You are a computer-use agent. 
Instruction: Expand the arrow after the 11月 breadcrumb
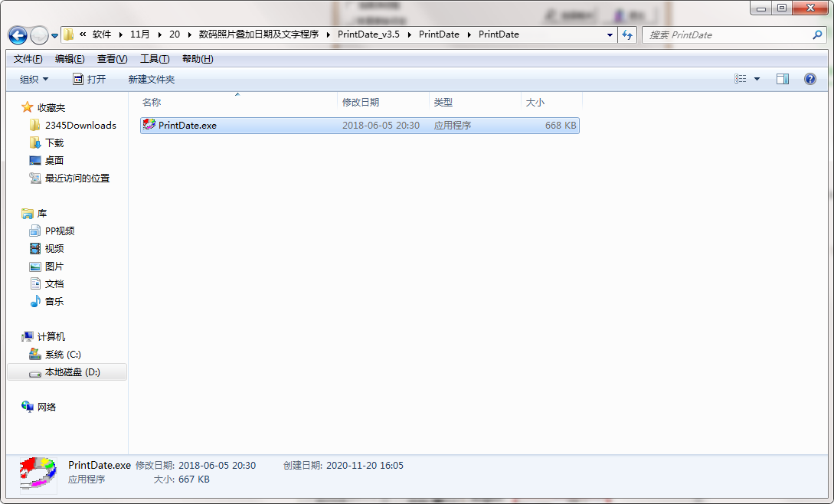(x=159, y=34)
